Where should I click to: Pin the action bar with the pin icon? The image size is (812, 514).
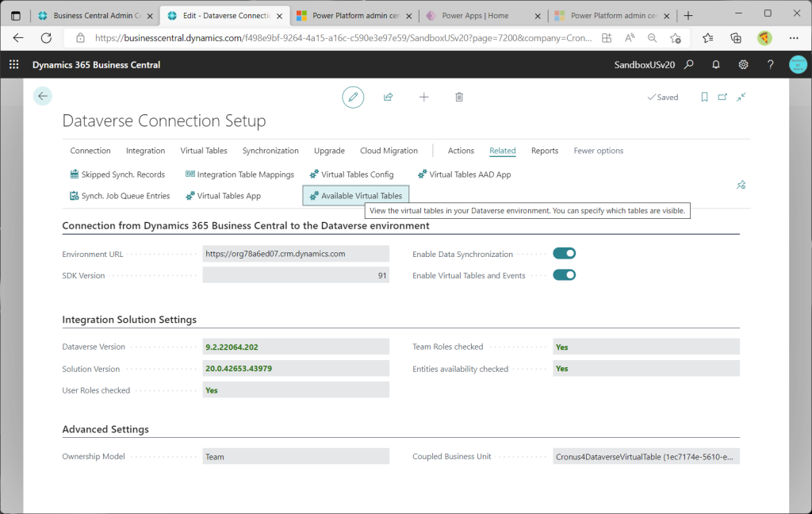pyautogui.click(x=741, y=185)
